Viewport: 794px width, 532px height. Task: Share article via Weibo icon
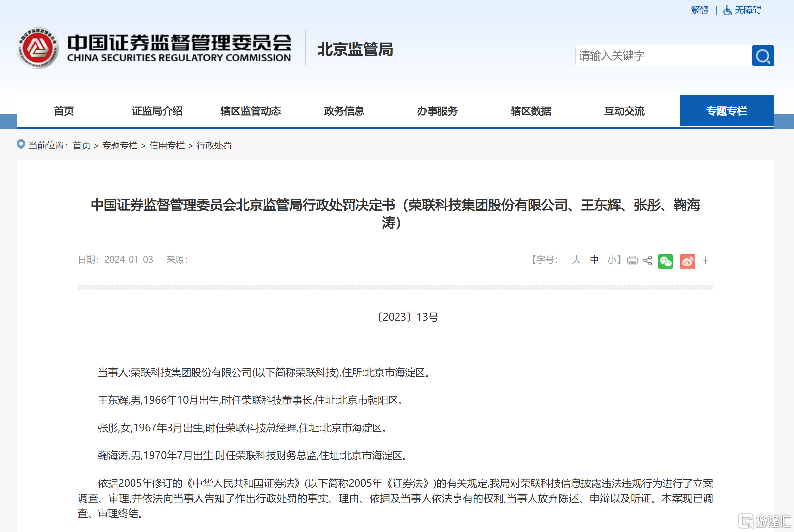[687, 261]
